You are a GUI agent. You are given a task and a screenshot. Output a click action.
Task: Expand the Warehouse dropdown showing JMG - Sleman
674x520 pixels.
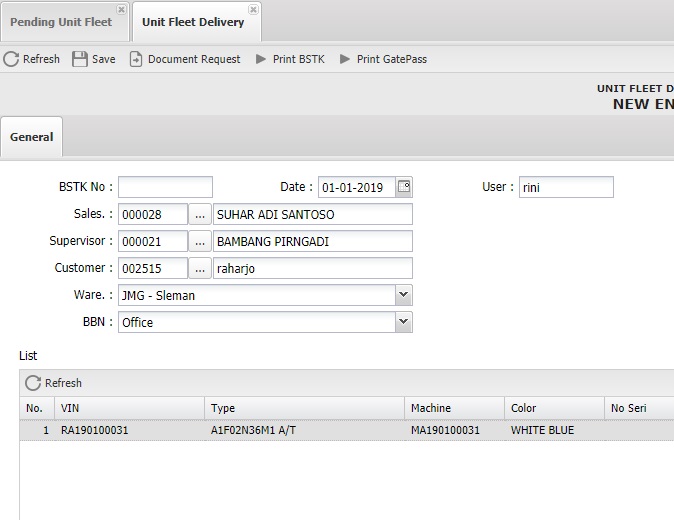click(403, 295)
